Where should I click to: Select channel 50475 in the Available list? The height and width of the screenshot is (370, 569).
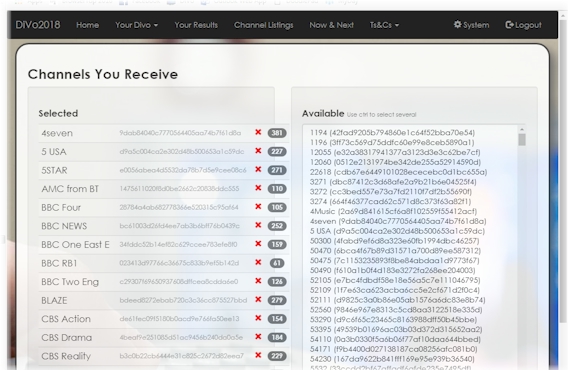click(x=394, y=260)
